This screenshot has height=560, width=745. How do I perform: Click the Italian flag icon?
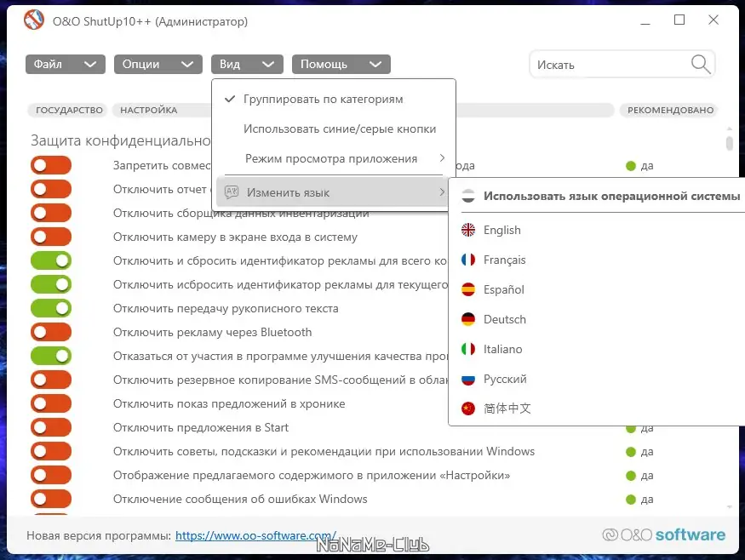pos(468,349)
